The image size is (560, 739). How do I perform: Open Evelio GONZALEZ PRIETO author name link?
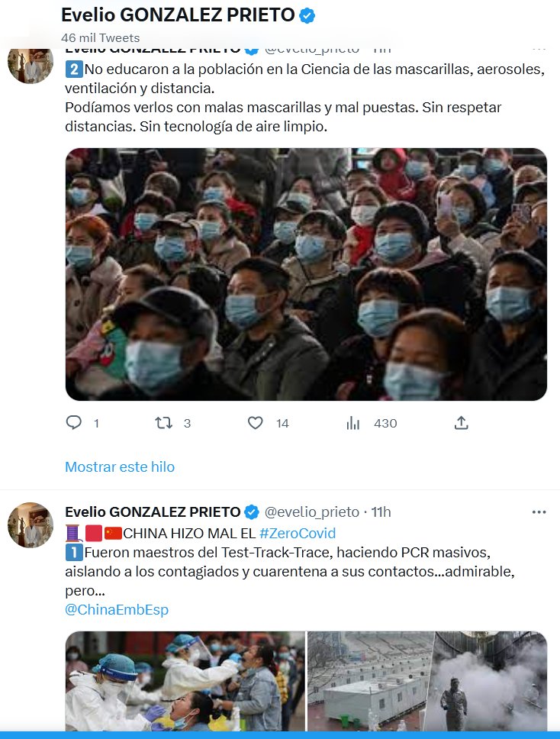point(153,511)
